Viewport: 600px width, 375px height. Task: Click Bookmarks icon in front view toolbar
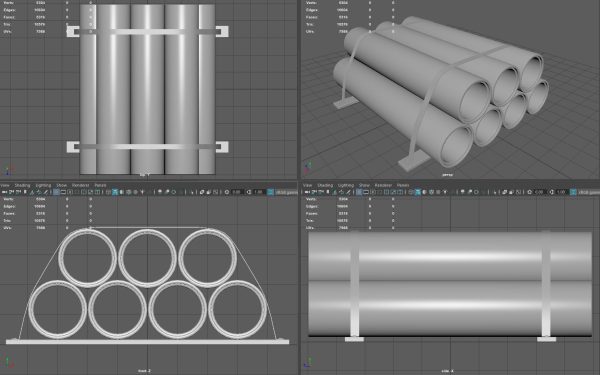[25, 192]
